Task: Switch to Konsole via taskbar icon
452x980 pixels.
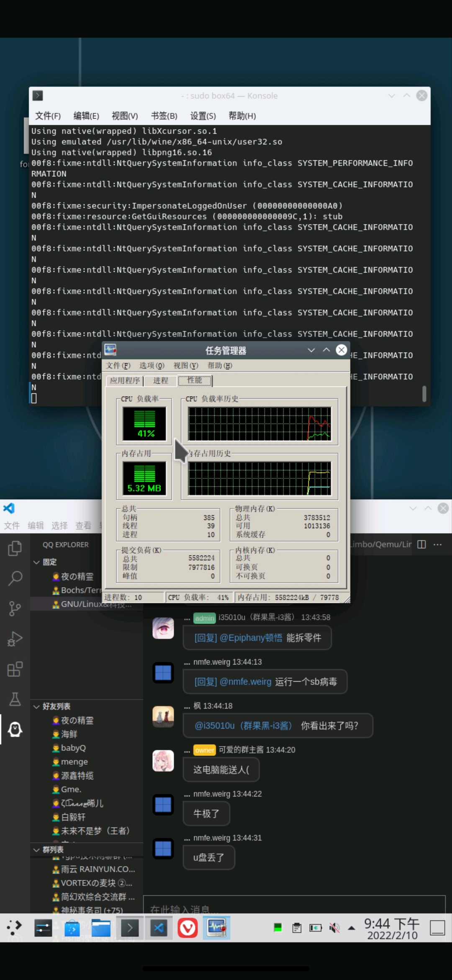Action: click(130, 928)
